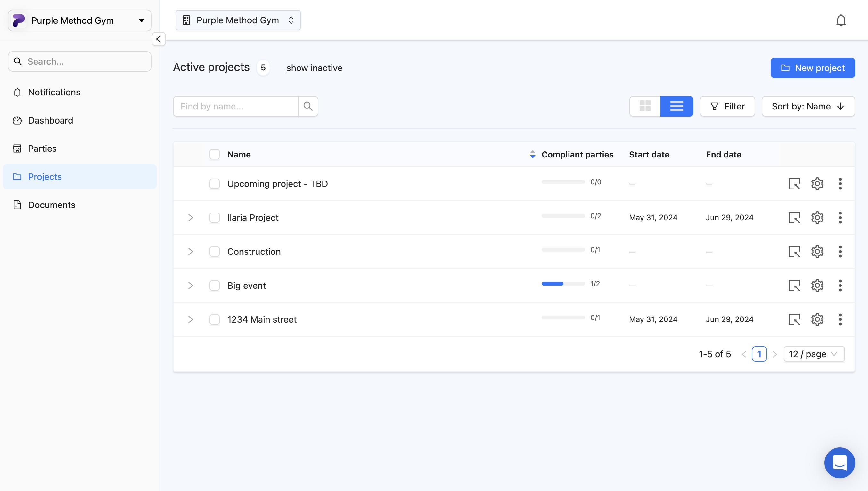Switch to list view layout
Viewport: 868px width, 491px height.
[x=676, y=106]
